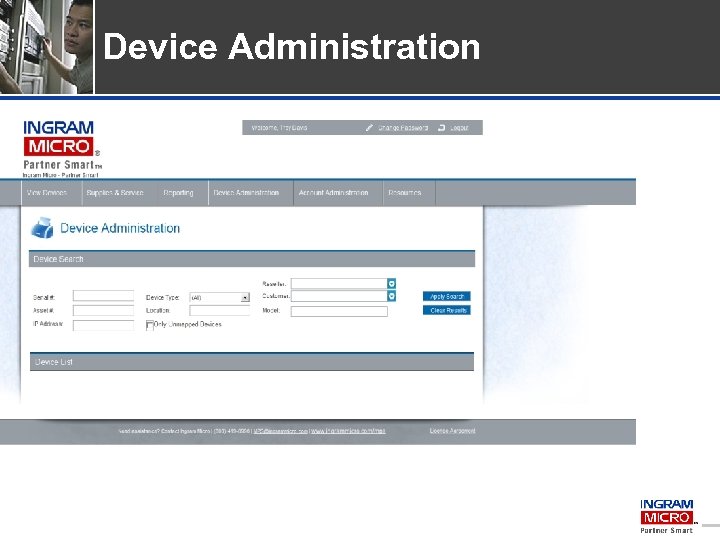Click the Reseller text field
720x540 pixels.
339,284
